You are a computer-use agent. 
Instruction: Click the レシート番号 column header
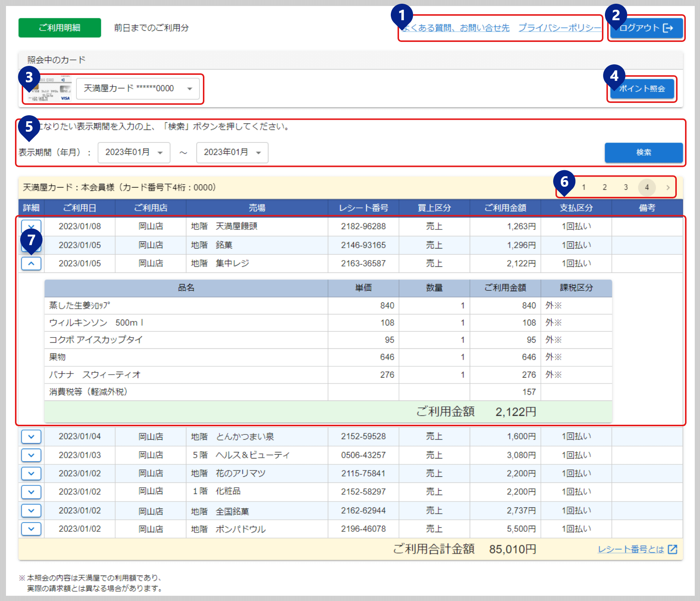pos(363,208)
